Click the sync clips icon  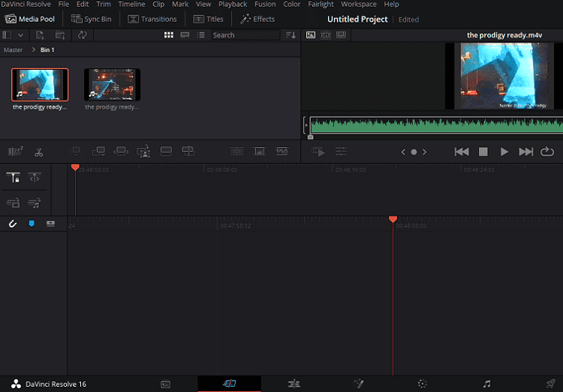tap(83, 35)
